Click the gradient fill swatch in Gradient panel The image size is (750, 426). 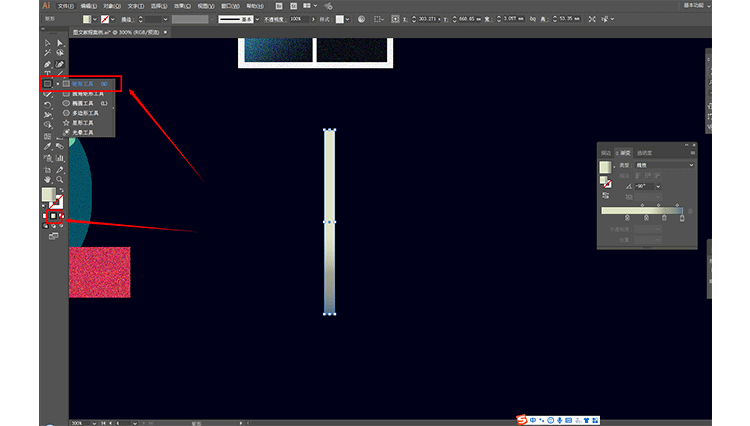tap(605, 166)
